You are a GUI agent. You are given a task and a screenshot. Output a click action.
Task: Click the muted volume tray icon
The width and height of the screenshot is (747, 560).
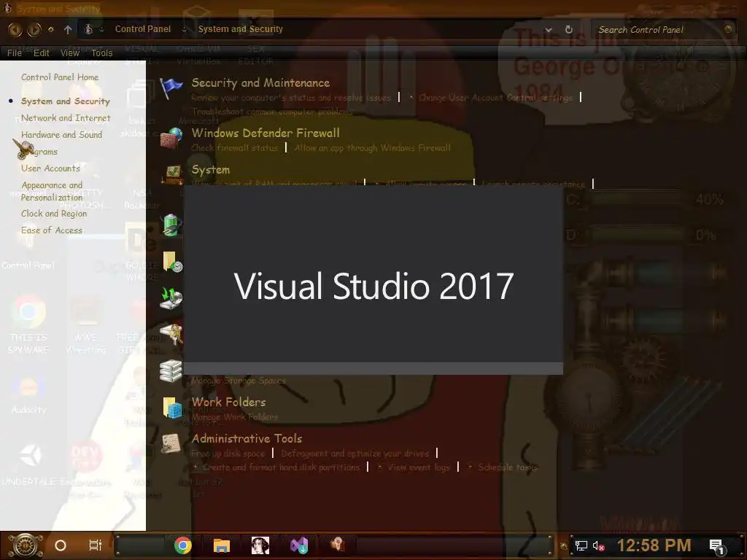coord(599,545)
